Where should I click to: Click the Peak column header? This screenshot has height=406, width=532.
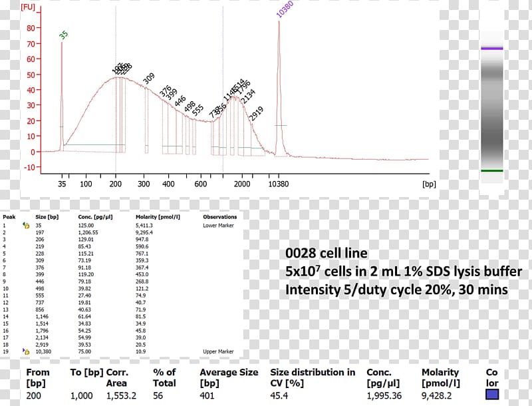(9, 217)
